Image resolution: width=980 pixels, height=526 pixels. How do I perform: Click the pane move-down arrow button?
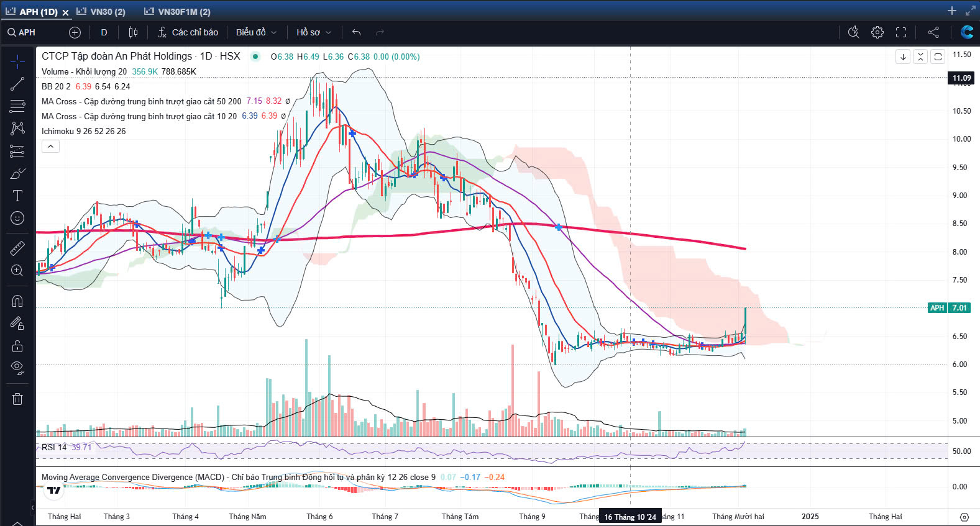point(903,57)
